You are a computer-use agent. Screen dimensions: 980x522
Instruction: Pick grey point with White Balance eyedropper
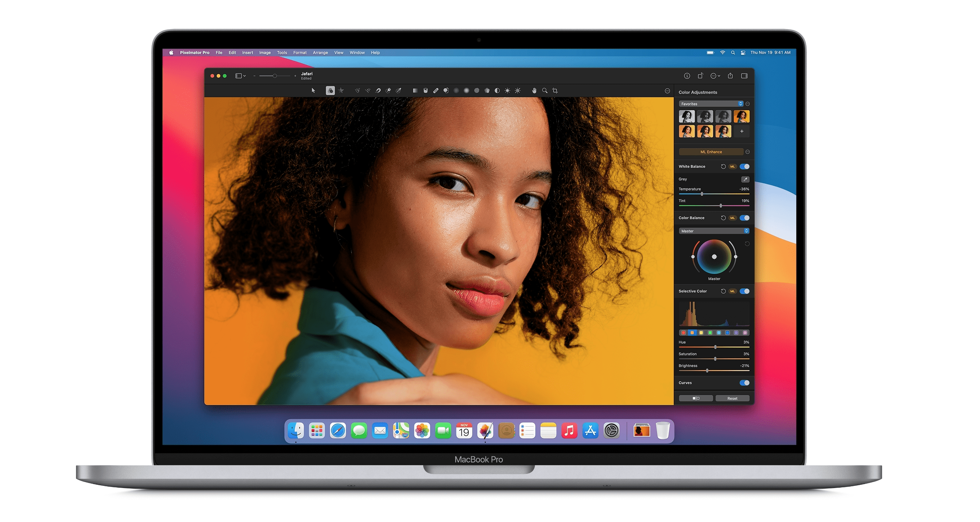(745, 179)
